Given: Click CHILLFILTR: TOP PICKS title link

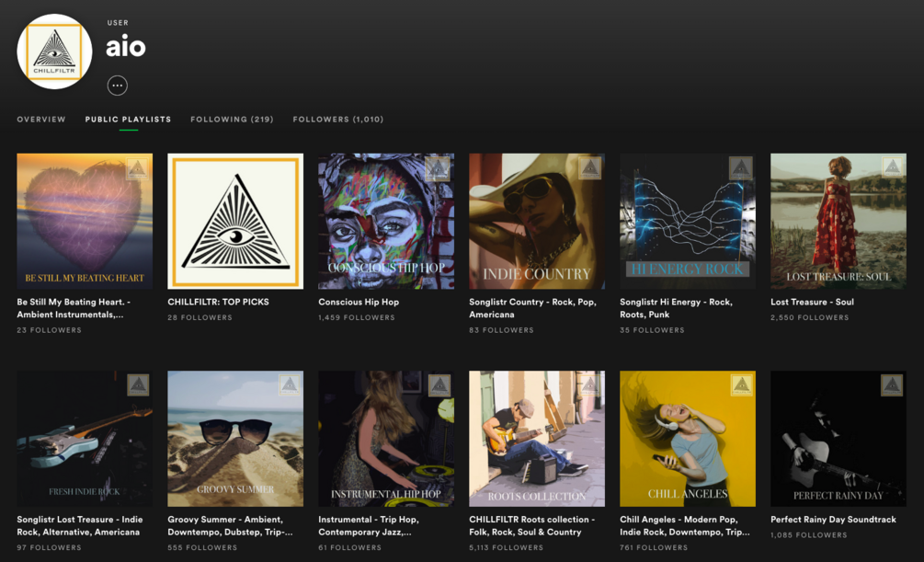Looking at the screenshot, I should click(x=218, y=302).
